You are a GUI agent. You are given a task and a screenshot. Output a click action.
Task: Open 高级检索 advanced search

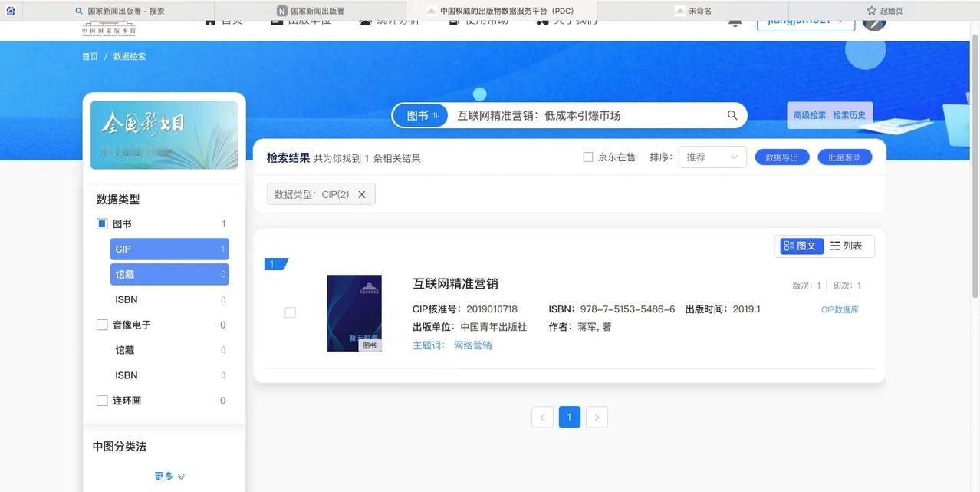(x=809, y=115)
